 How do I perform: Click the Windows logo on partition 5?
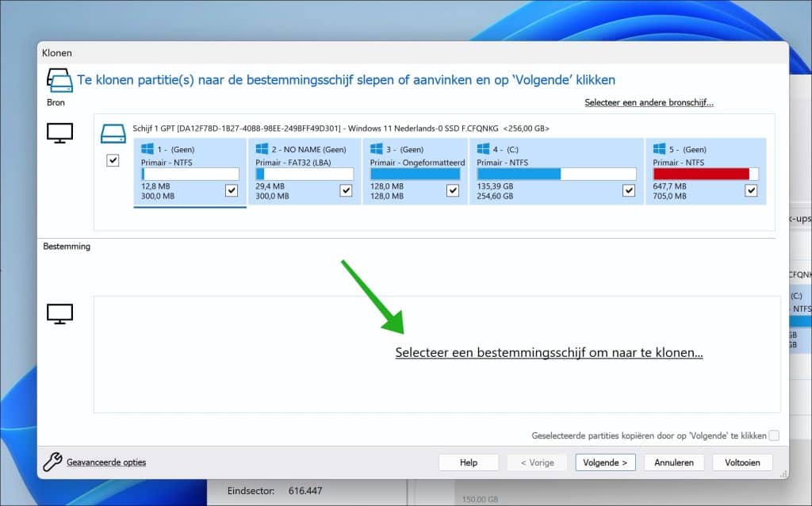[659, 148]
